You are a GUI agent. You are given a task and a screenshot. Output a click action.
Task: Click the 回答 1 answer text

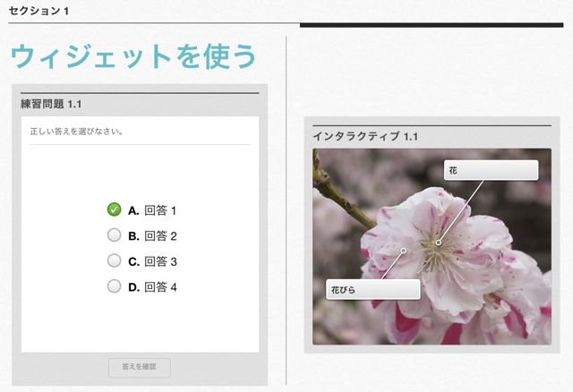[x=160, y=210]
